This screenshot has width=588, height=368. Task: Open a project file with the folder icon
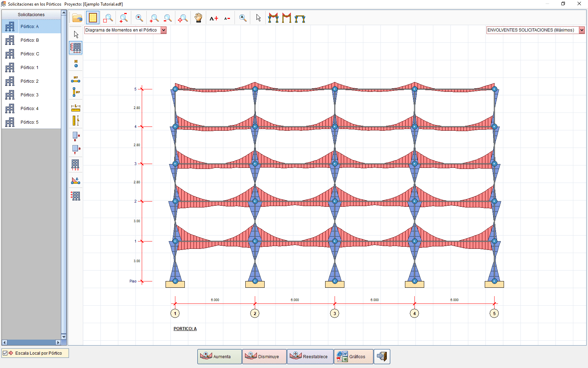tap(77, 18)
